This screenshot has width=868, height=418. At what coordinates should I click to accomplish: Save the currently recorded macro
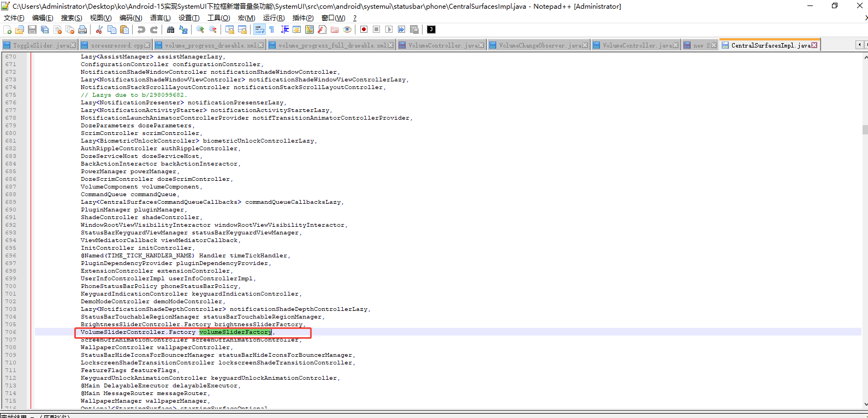click(414, 30)
